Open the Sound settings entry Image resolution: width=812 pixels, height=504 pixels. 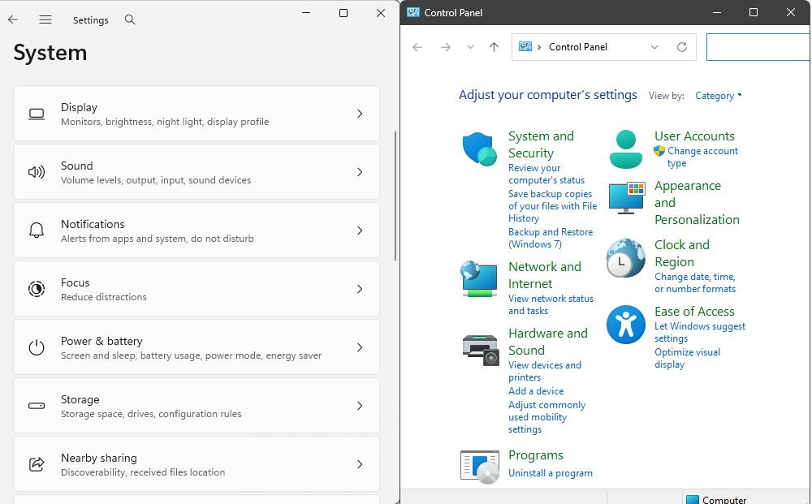point(197,172)
